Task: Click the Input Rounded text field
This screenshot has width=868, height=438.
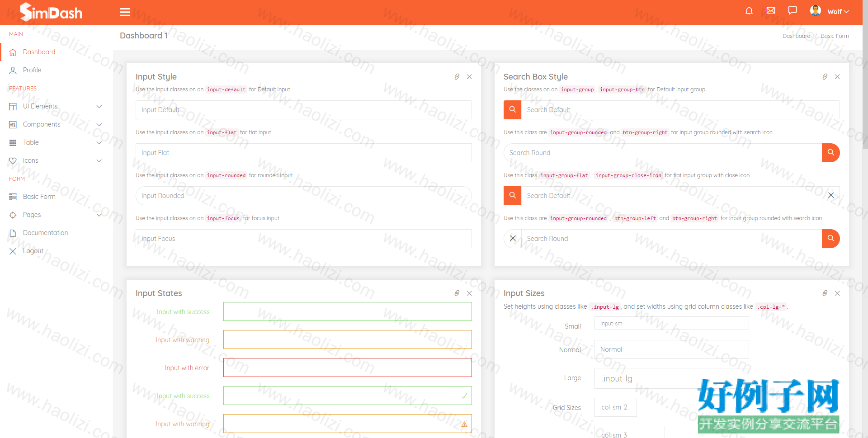Action: pos(304,196)
